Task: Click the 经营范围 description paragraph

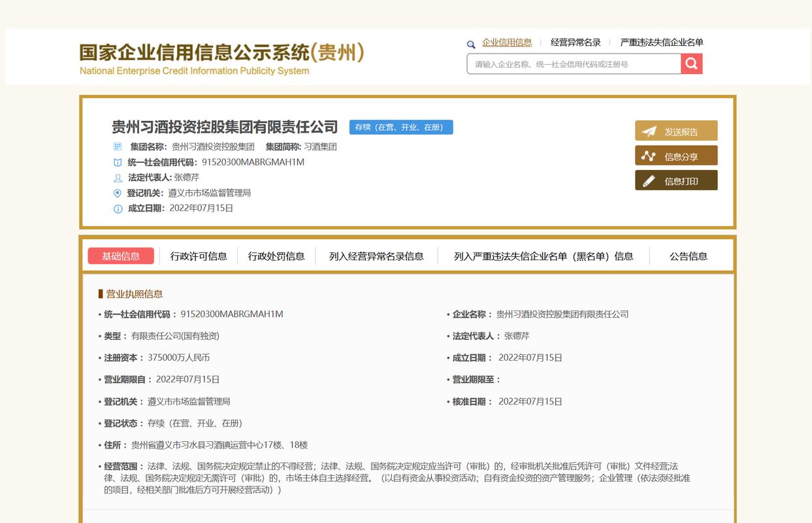Action: pos(397,478)
